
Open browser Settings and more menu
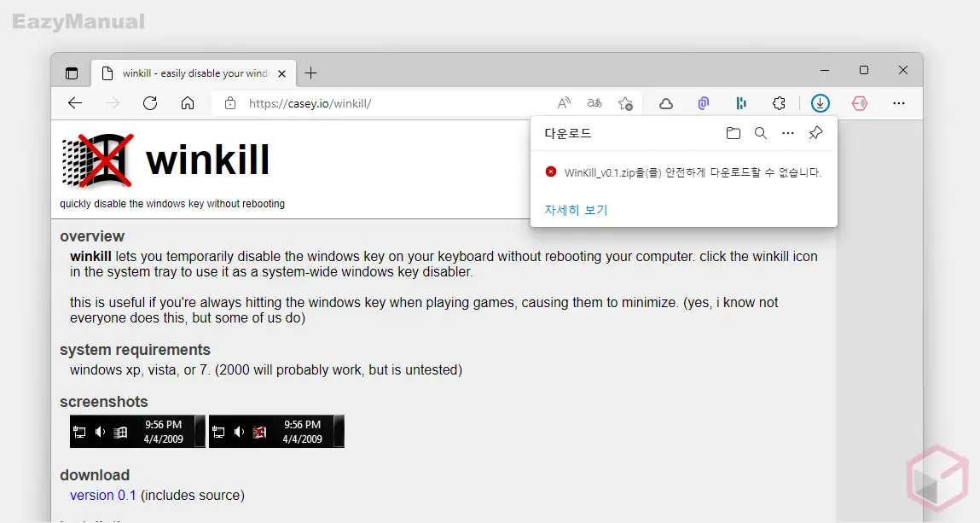pos(898,103)
